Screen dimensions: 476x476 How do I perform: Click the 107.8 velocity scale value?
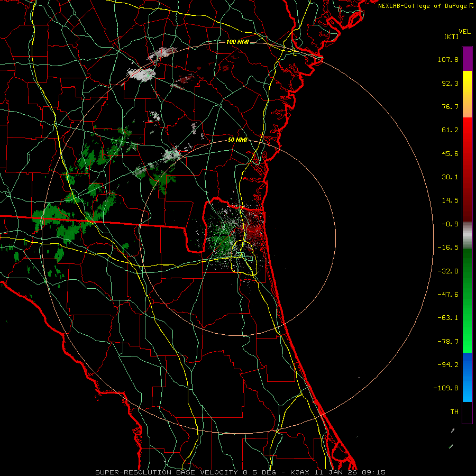448,59
